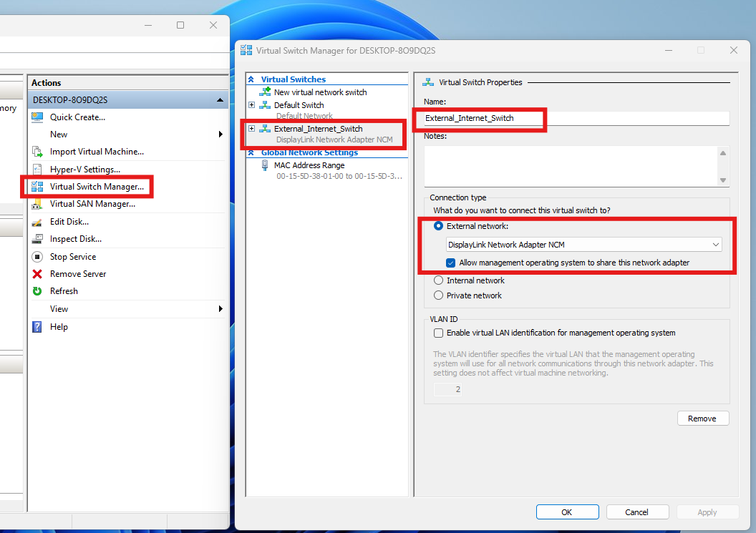756x533 pixels.
Task: Click the Hyper-V Settings icon
Action: [x=37, y=169]
